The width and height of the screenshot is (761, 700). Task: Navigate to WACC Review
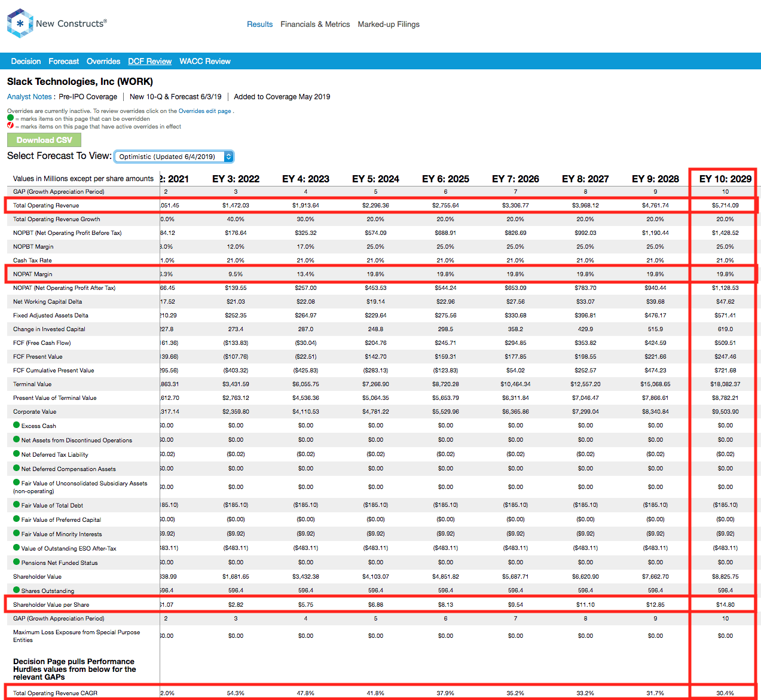205,62
